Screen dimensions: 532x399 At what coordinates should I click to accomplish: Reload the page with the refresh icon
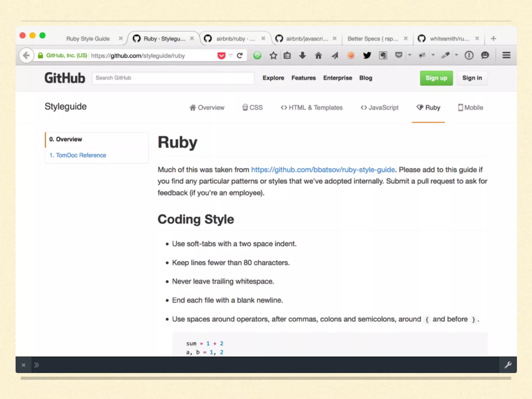[240, 55]
